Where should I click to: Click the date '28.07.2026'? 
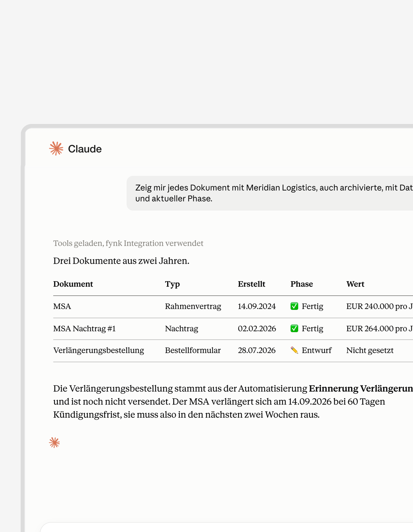(257, 350)
